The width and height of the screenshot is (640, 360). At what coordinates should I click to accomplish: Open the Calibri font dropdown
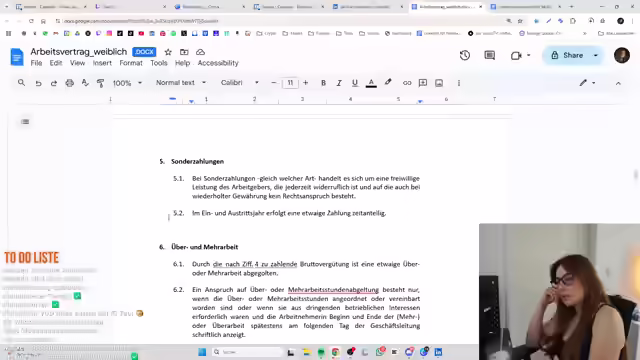click(240, 82)
